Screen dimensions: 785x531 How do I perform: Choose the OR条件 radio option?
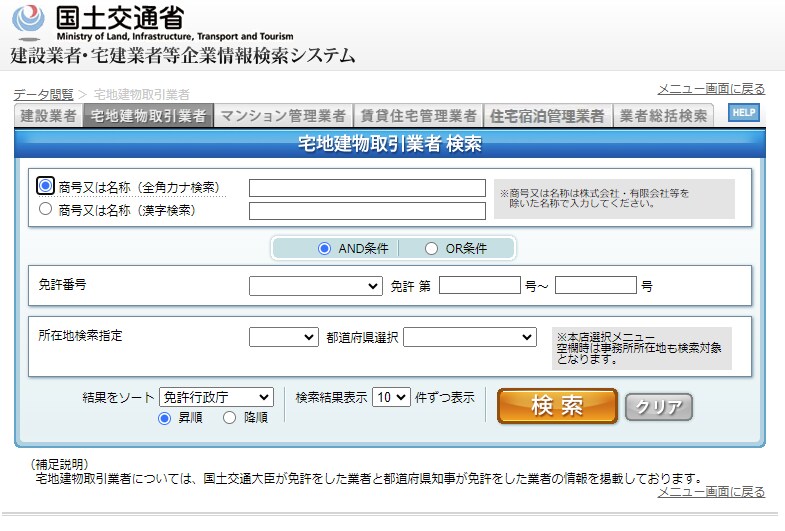click(431, 248)
